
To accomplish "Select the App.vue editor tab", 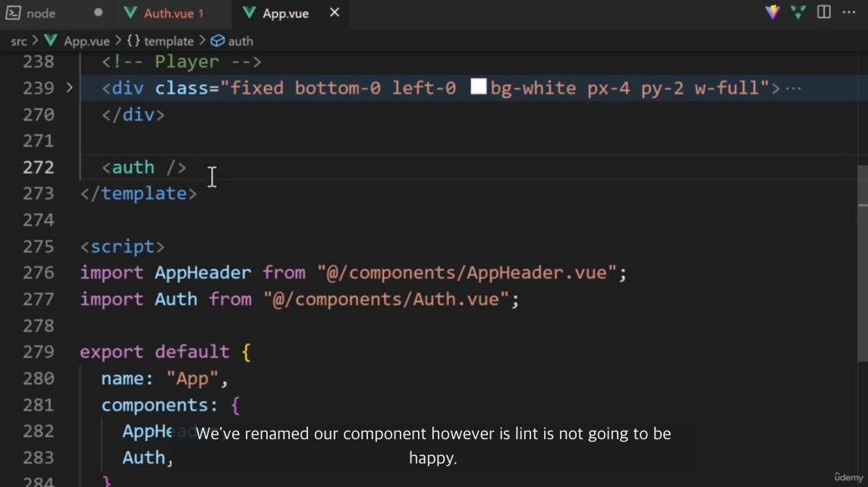I will coord(285,13).
